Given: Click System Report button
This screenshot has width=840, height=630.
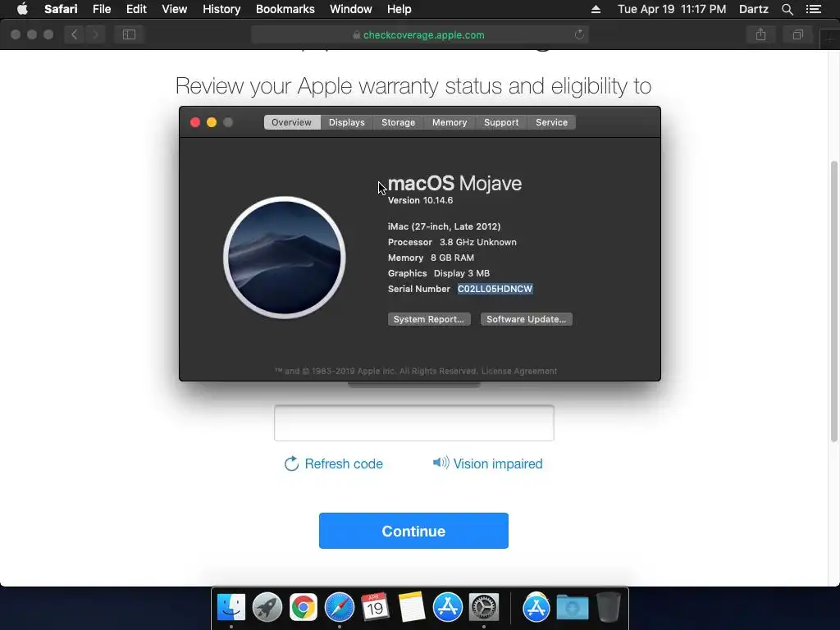Looking at the screenshot, I should click(x=428, y=319).
